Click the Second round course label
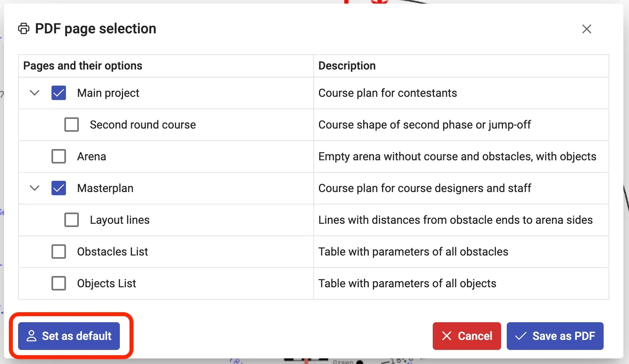The height and width of the screenshot is (364, 629). pyautogui.click(x=143, y=125)
